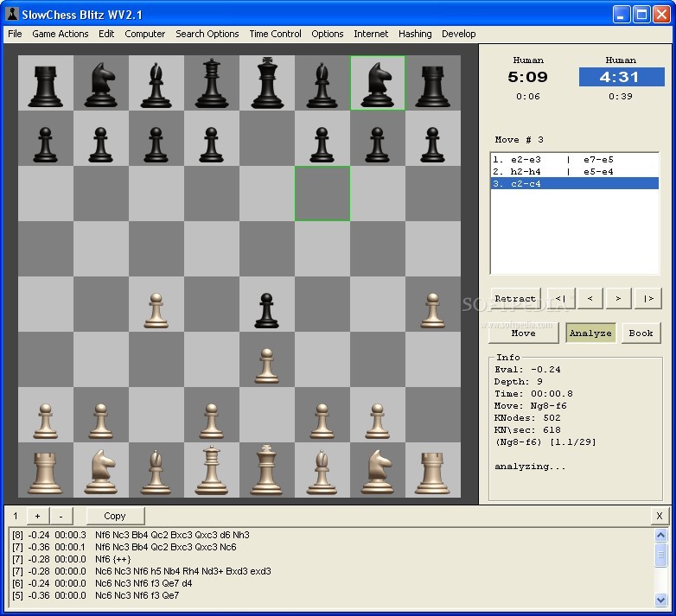The height and width of the screenshot is (616, 676).
Task: Open the Develop menu
Action: 459,34
